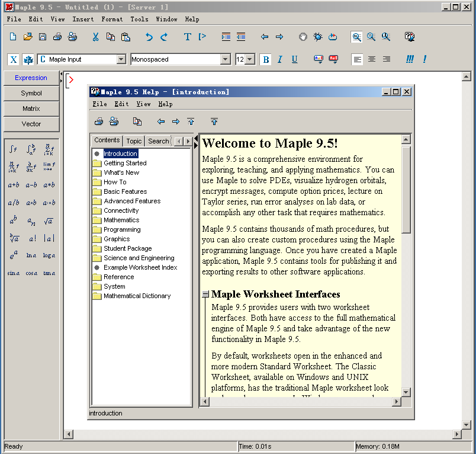Open the Tools menu in main window

(x=139, y=19)
